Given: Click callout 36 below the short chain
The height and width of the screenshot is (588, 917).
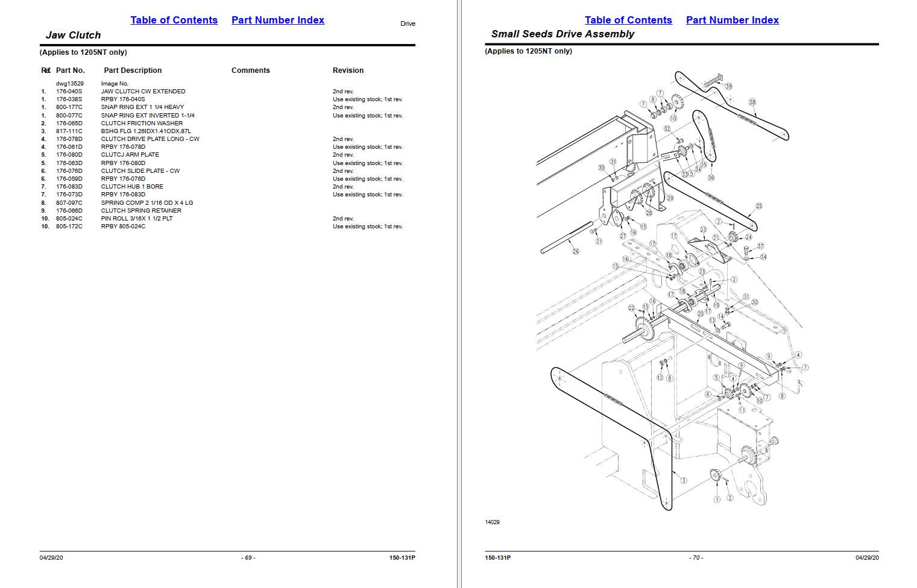Looking at the screenshot, I should pyautogui.click(x=711, y=178).
